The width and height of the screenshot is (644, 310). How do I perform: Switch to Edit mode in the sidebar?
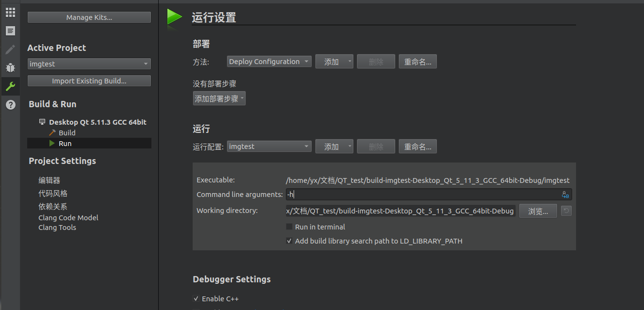tap(10, 31)
